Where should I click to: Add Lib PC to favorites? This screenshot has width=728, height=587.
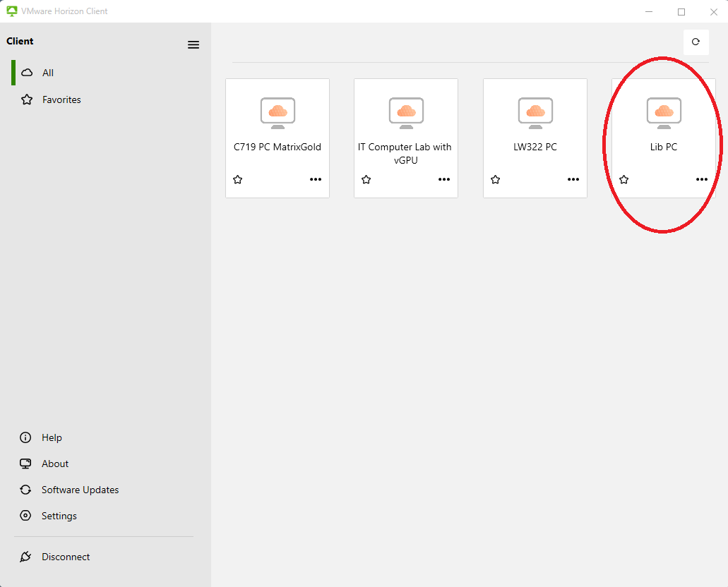point(624,180)
